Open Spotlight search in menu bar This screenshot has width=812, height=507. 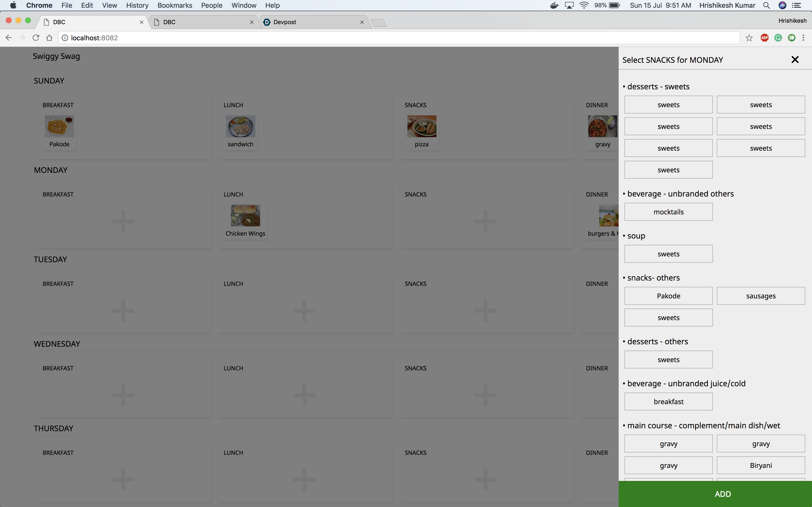tap(766, 5)
